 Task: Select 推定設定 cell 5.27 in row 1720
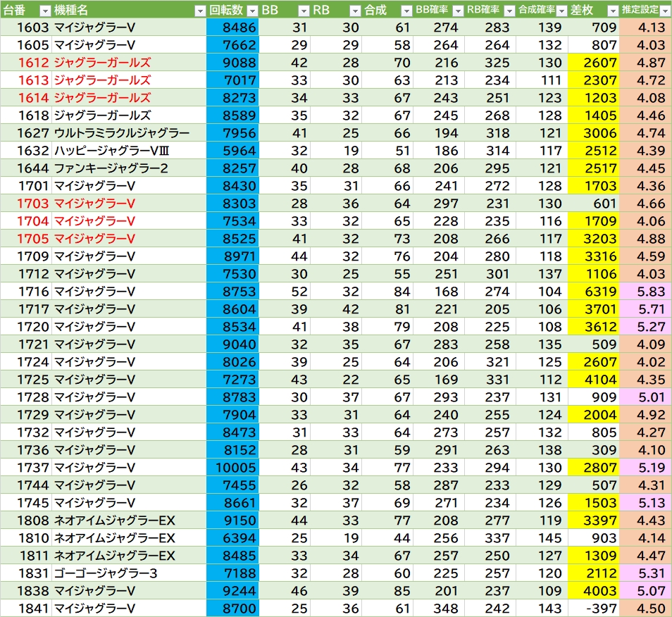coord(645,327)
